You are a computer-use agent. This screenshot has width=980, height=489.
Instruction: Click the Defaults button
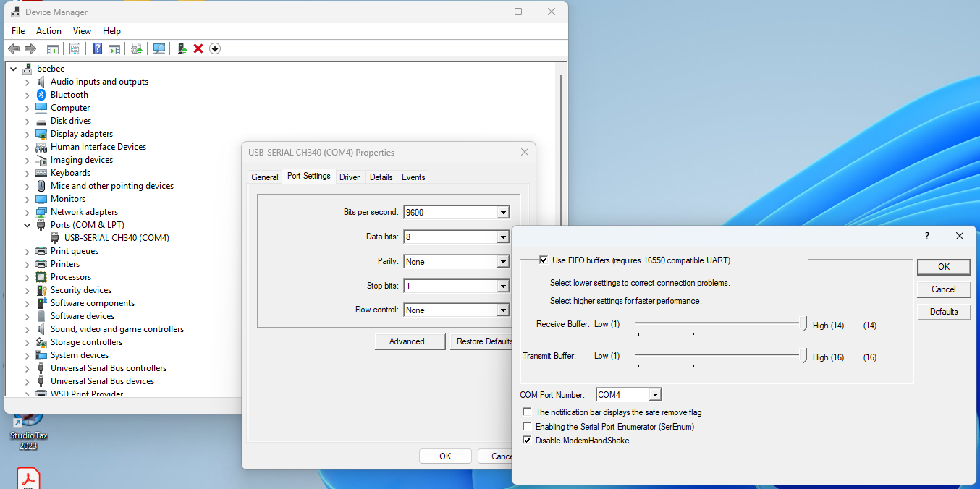tap(943, 312)
